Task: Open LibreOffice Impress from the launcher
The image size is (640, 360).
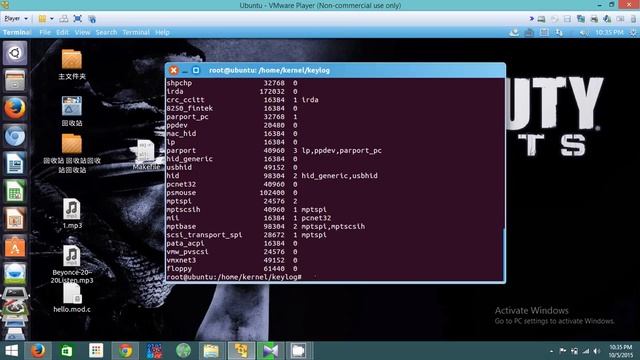Action: point(15,219)
